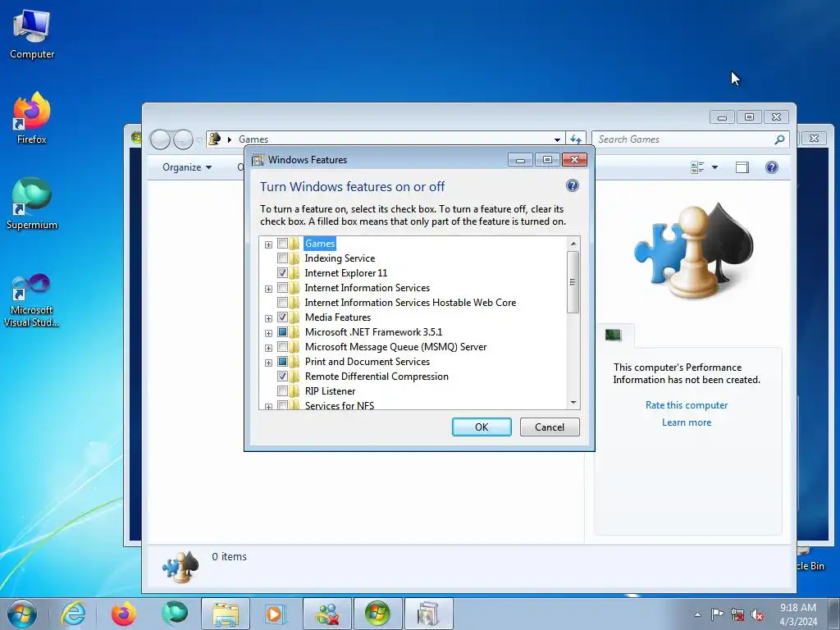Uncheck the Media Features checkbox
The height and width of the screenshot is (630, 840).
(282, 317)
